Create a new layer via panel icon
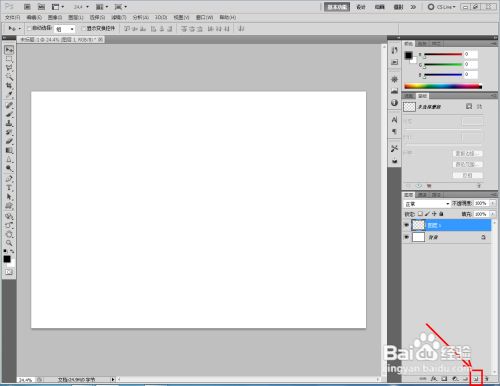 (476, 379)
